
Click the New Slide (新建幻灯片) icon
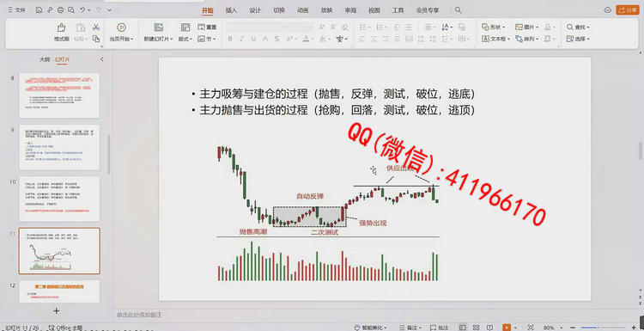pyautogui.click(x=159, y=28)
